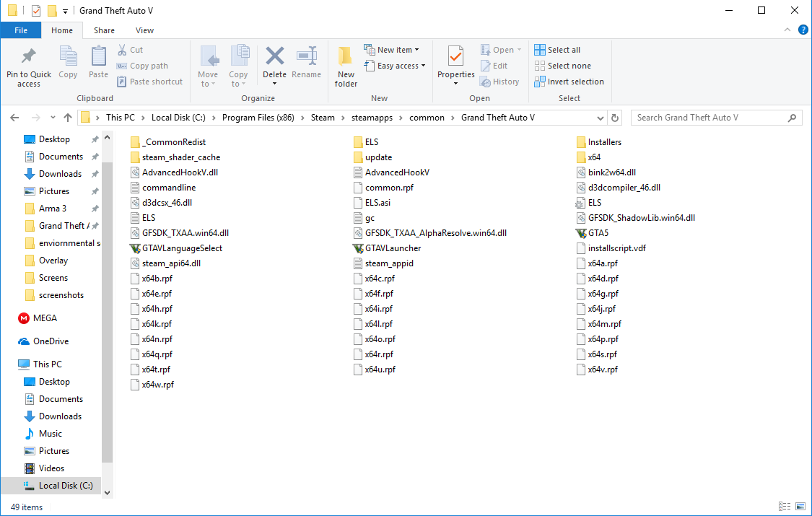The height and width of the screenshot is (516, 812).
Task: Go up one folder level arrow
Action: coord(68,118)
